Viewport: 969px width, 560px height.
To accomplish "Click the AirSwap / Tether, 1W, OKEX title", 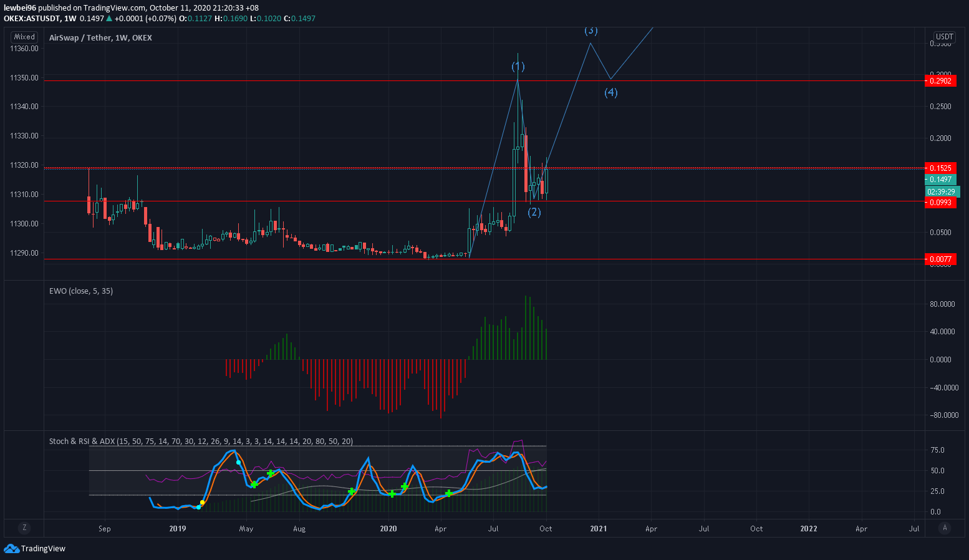I will (x=100, y=38).
